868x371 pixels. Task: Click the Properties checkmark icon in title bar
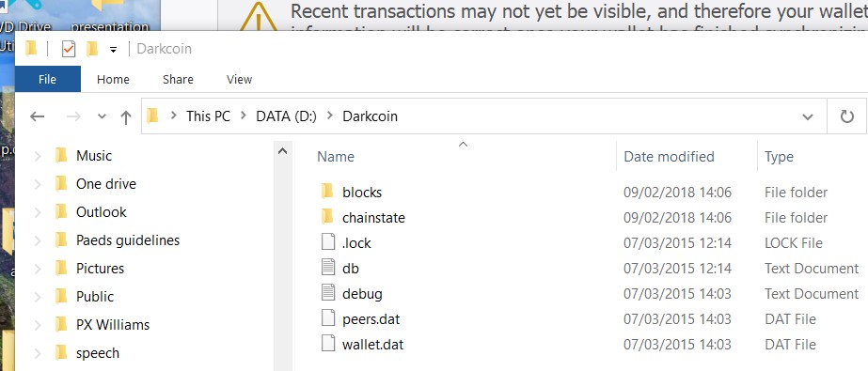pyautogui.click(x=69, y=49)
